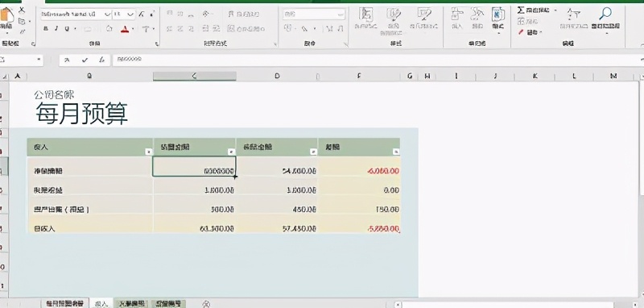Viewport: 644px width, 308px height.
Task: Switch to the fourth sheet tab
Action: click(x=168, y=304)
